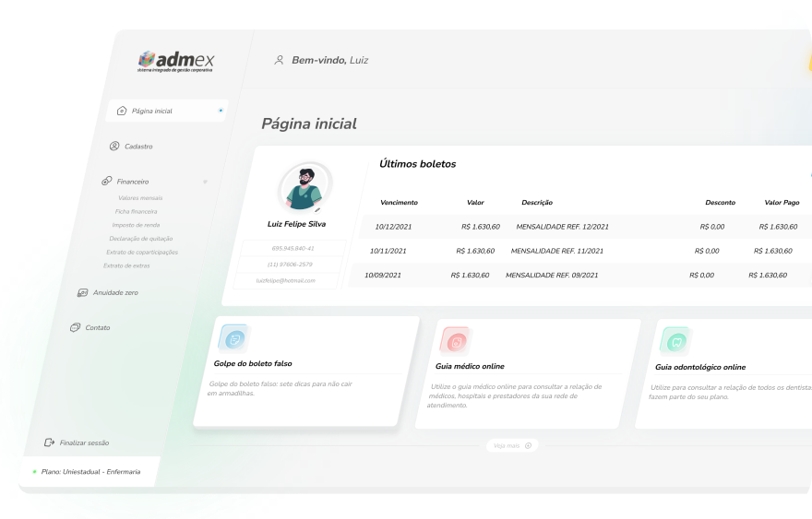Click the Guia médico online card icon
This screenshot has width=812, height=519.
[455, 342]
